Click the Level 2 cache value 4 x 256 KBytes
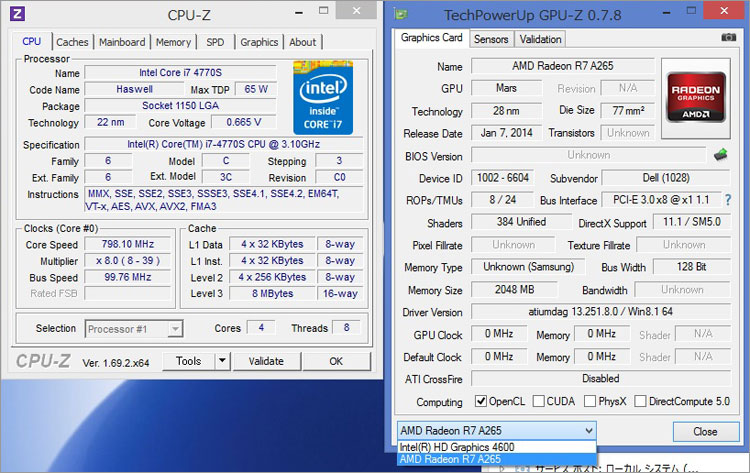Screen dimensions: 750x473 pyautogui.click(x=272, y=277)
